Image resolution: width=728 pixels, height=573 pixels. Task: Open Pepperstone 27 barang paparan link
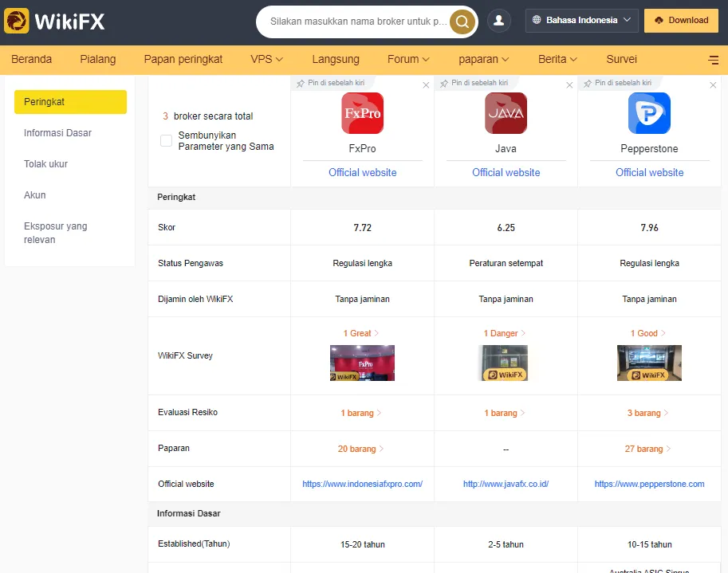(x=647, y=449)
